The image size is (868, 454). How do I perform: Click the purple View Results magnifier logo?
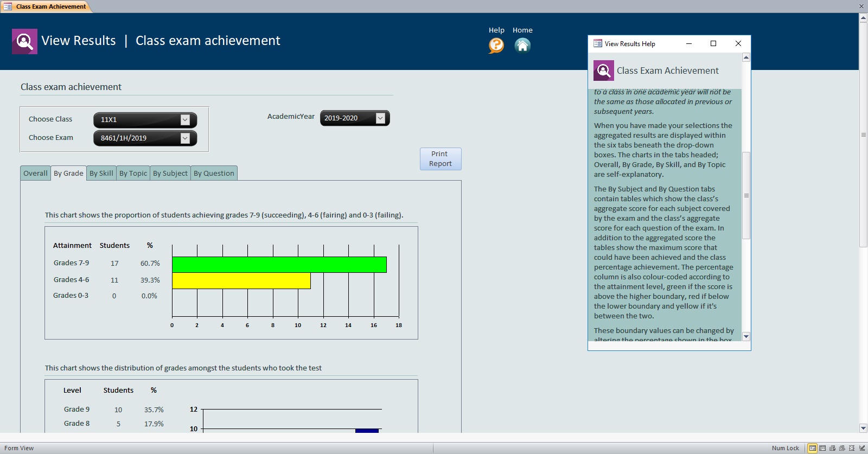pos(24,41)
